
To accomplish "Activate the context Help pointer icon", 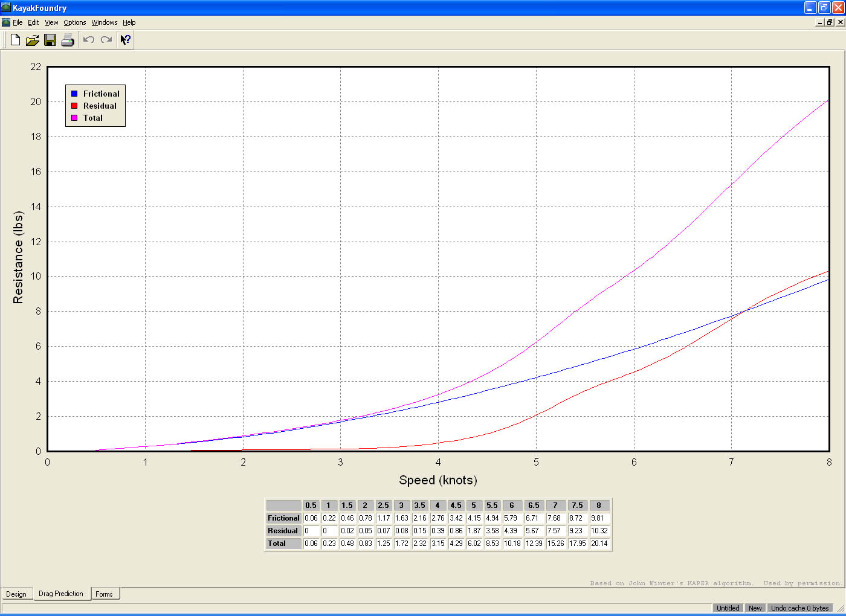I will pyautogui.click(x=126, y=40).
